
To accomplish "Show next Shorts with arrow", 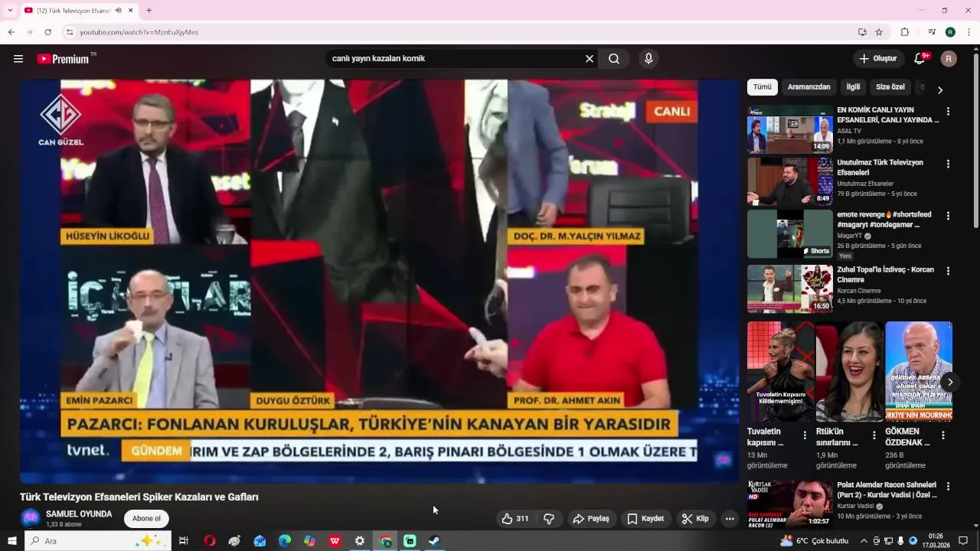I will pos(950,382).
